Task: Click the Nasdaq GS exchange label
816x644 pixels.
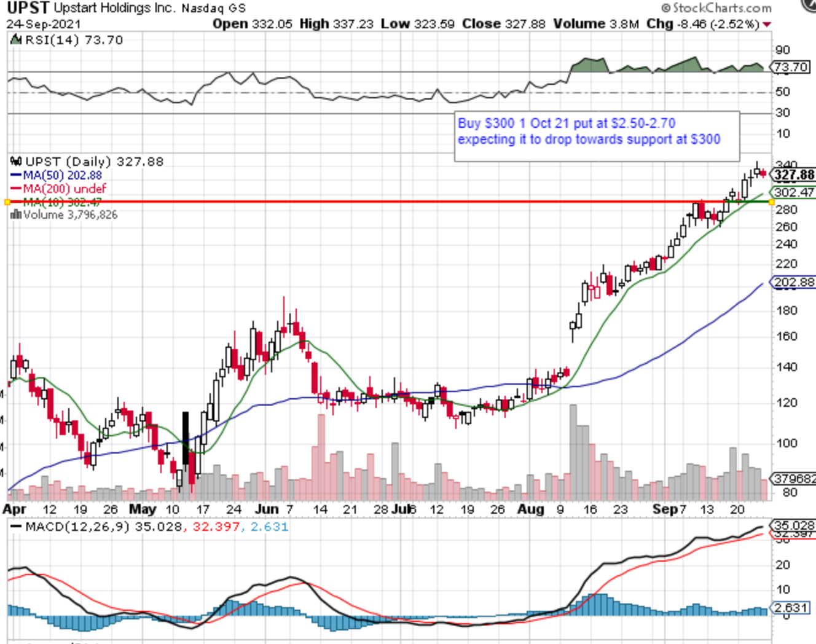Action: (x=214, y=9)
